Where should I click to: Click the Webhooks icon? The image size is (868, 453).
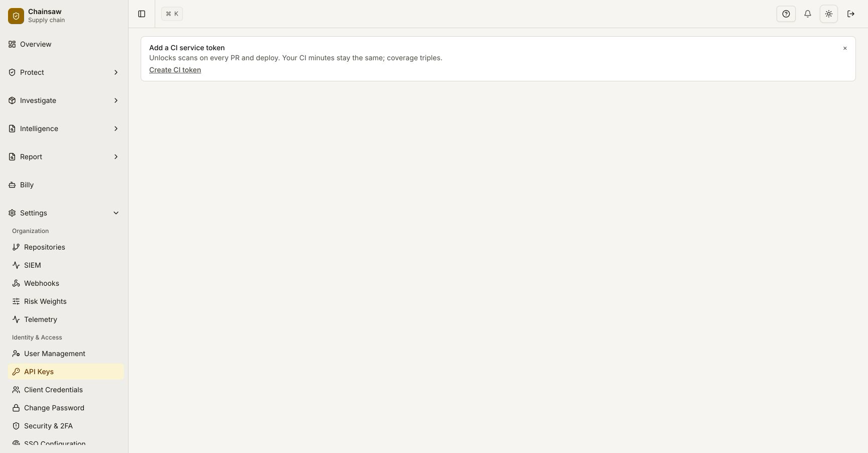(x=16, y=283)
